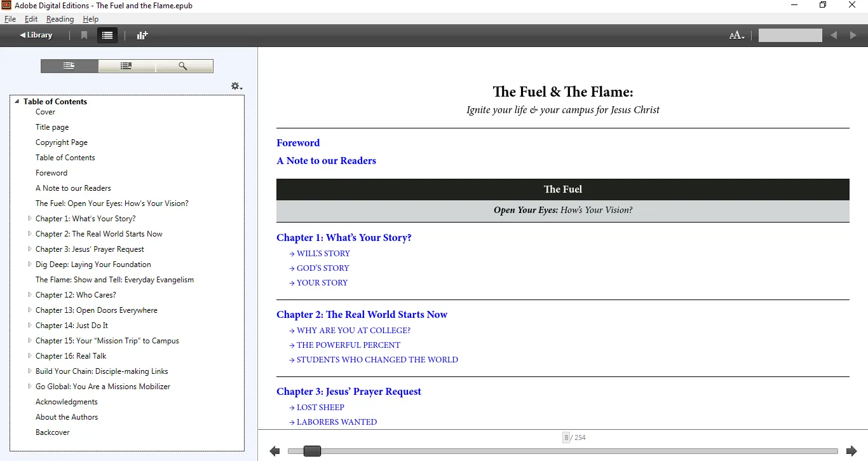Open the Edit menu

pos(31,19)
